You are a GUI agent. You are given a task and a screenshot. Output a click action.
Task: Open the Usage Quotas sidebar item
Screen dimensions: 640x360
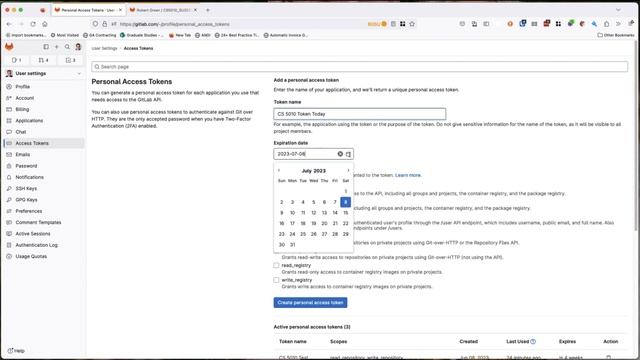pyautogui.click(x=44, y=256)
